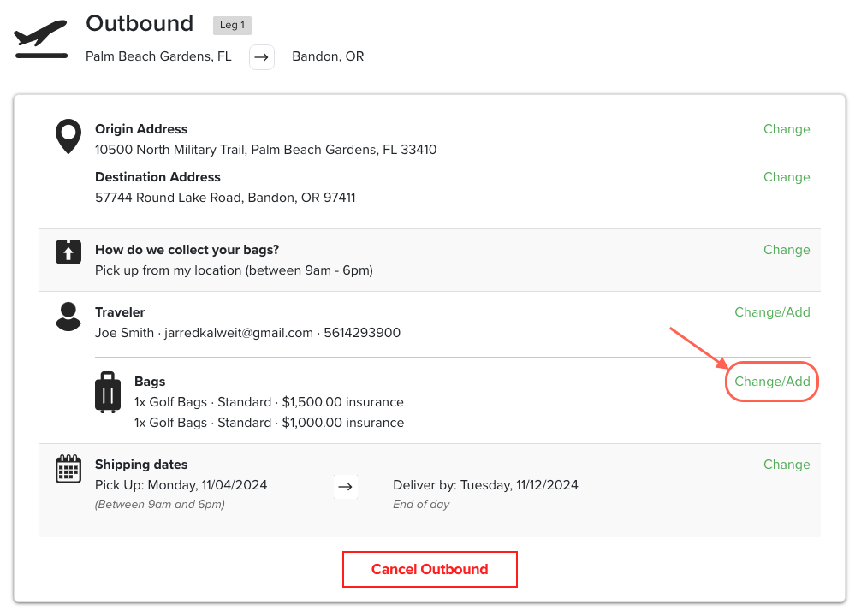
Task: Change the Destination Address
Action: click(787, 177)
